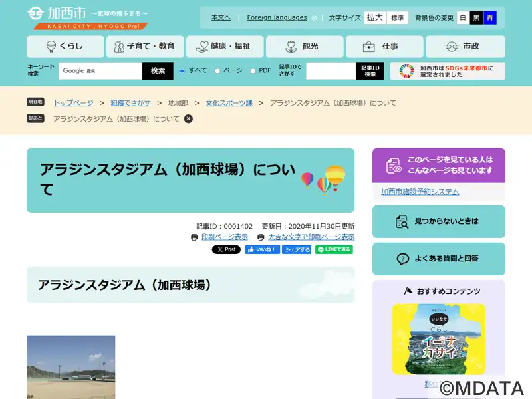Enlarge text size with 拡大 button
532x399 pixels.
375,18
